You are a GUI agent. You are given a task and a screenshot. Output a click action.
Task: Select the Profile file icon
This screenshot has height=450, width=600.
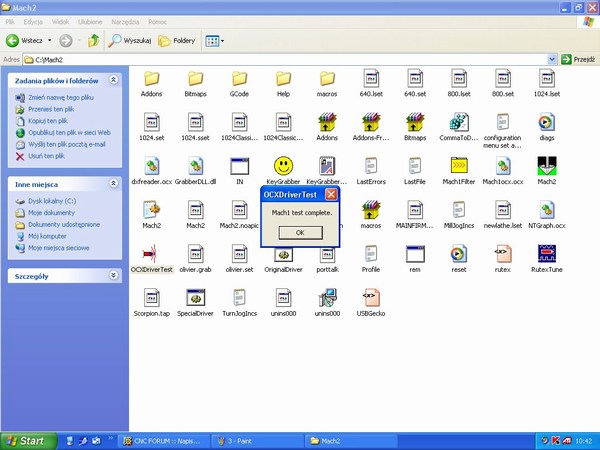tap(371, 254)
